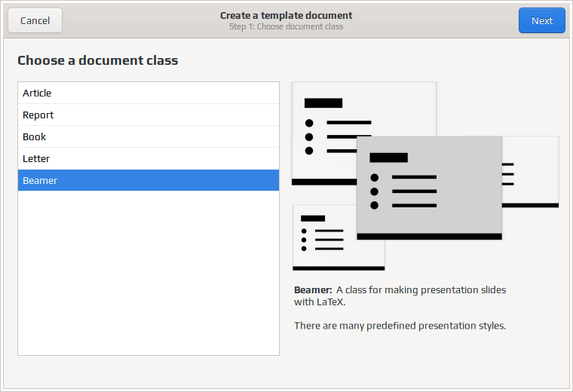Viewport: 573px width, 392px height.
Task: Click the highlighted Beamer entry
Action: [x=149, y=180]
